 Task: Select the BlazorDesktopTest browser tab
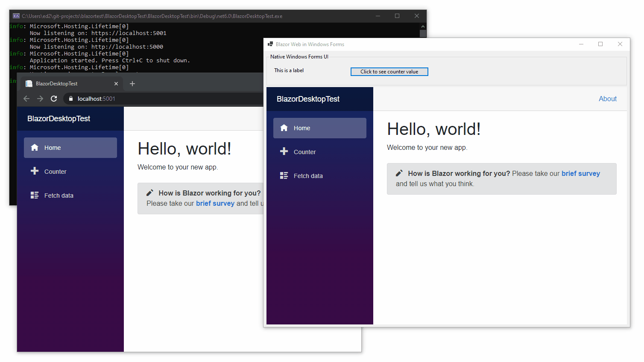click(72, 84)
